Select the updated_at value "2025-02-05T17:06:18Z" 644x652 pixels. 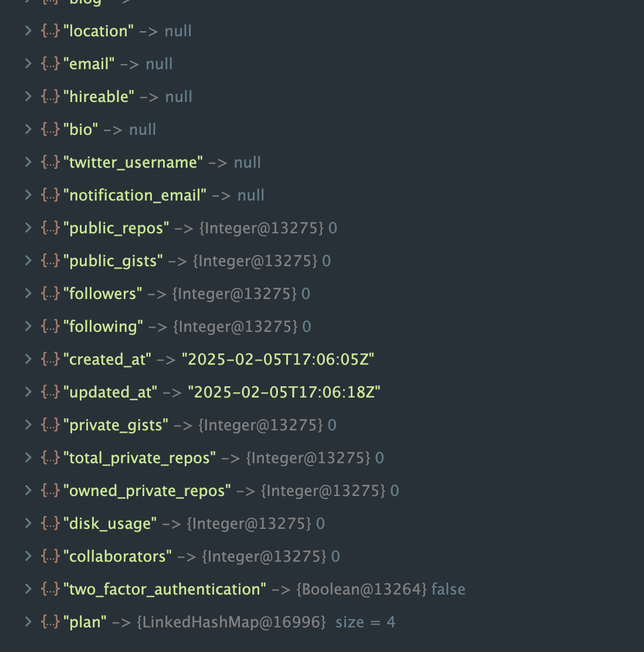(x=284, y=392)
